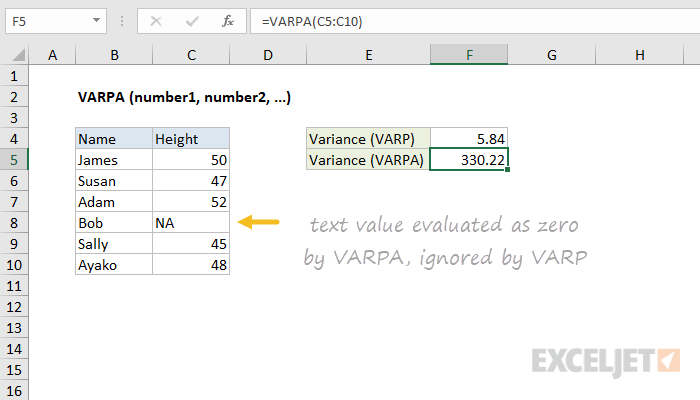Click the cancel (X) formula icon

click(x=156, y=21)
